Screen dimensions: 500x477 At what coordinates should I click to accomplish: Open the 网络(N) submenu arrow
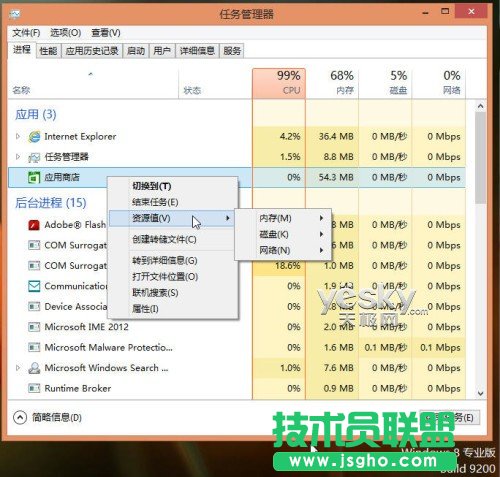tap(321, 250)
